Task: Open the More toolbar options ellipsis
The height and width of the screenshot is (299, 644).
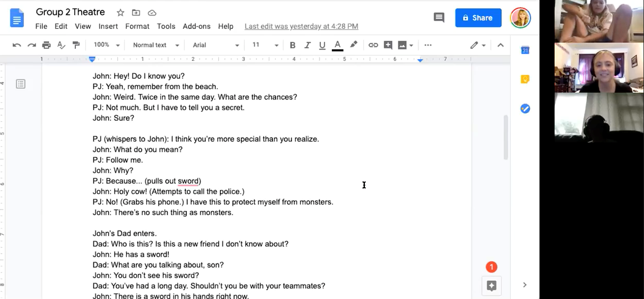Action: click(x=428, y=45)
